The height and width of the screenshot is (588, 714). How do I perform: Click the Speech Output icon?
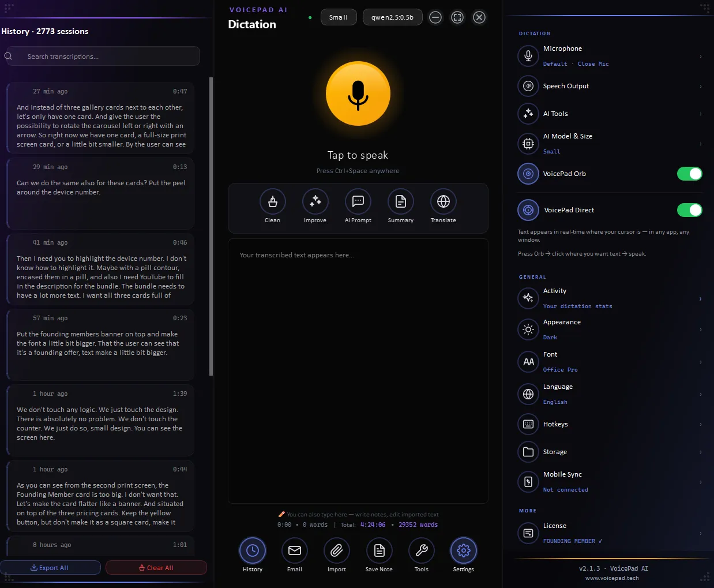pyautogui.click(x=528, y=86)
